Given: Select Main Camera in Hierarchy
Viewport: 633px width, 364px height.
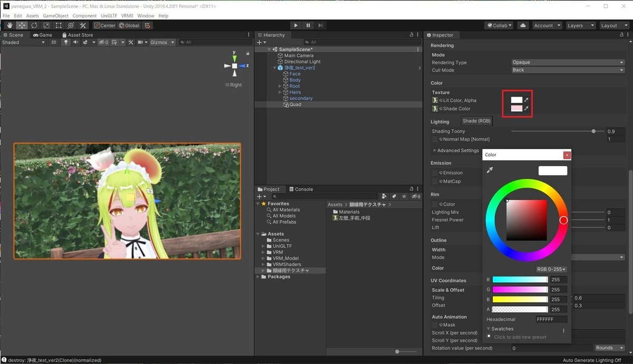Looking at the screenshot, I should [299, 55].
